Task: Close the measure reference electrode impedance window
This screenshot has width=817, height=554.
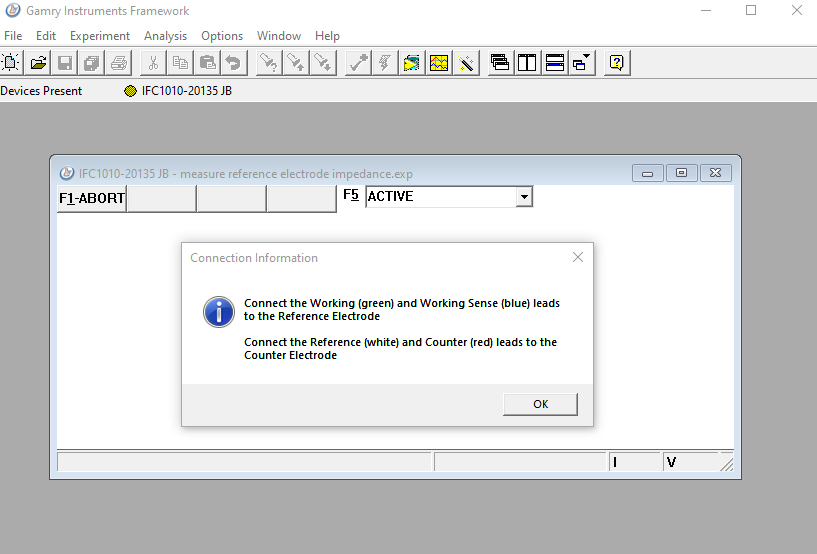Action: click(x=715, y=173)
